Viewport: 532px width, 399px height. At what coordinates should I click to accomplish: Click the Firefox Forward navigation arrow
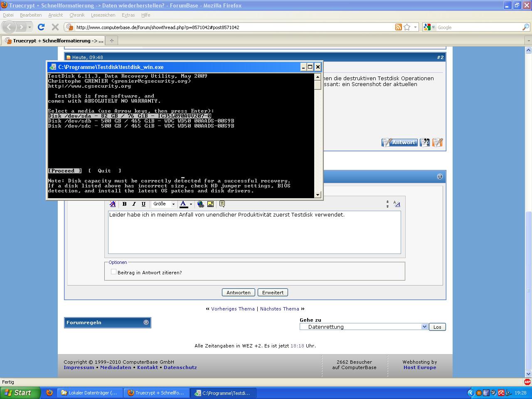[x=21, y=27]
